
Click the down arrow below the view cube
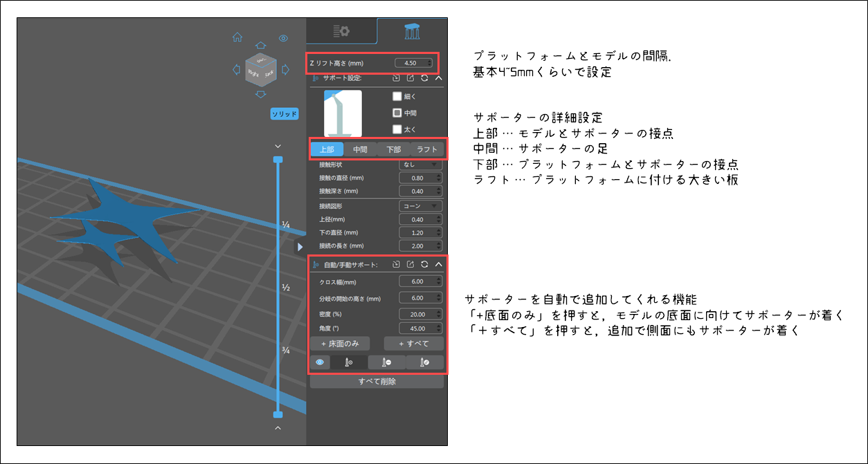point(260,94)
